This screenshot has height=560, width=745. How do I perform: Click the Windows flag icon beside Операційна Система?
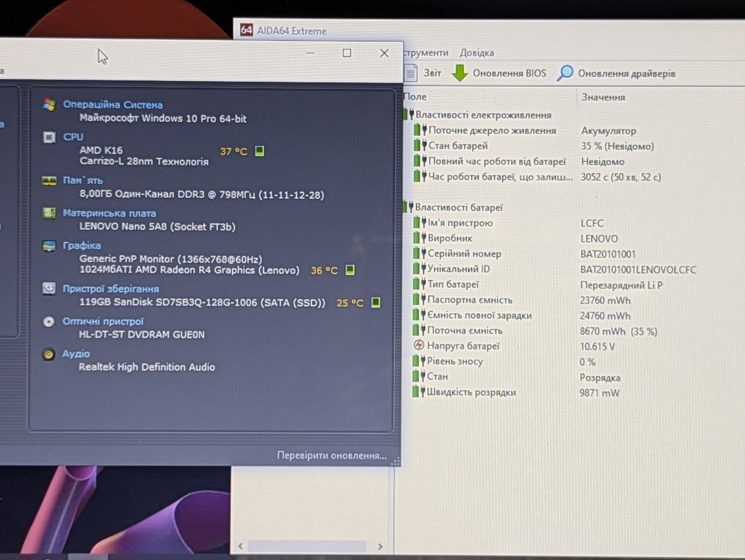point(49,105)
